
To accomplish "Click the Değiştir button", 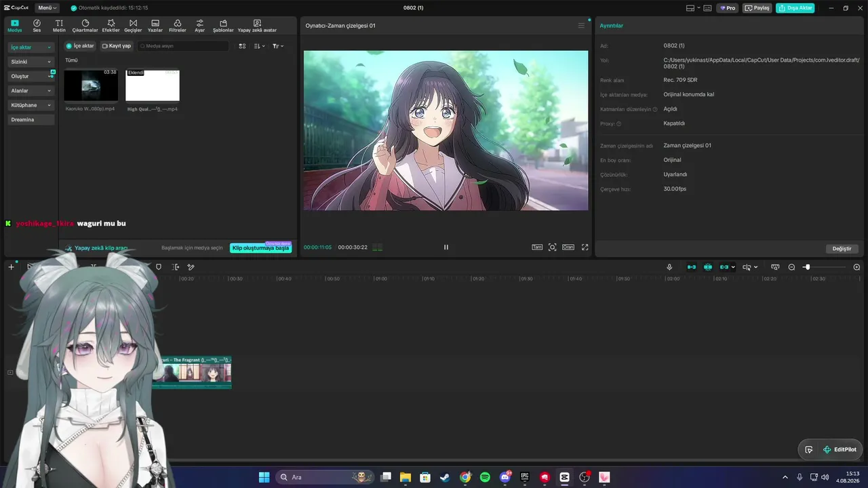I will point(842,249).
